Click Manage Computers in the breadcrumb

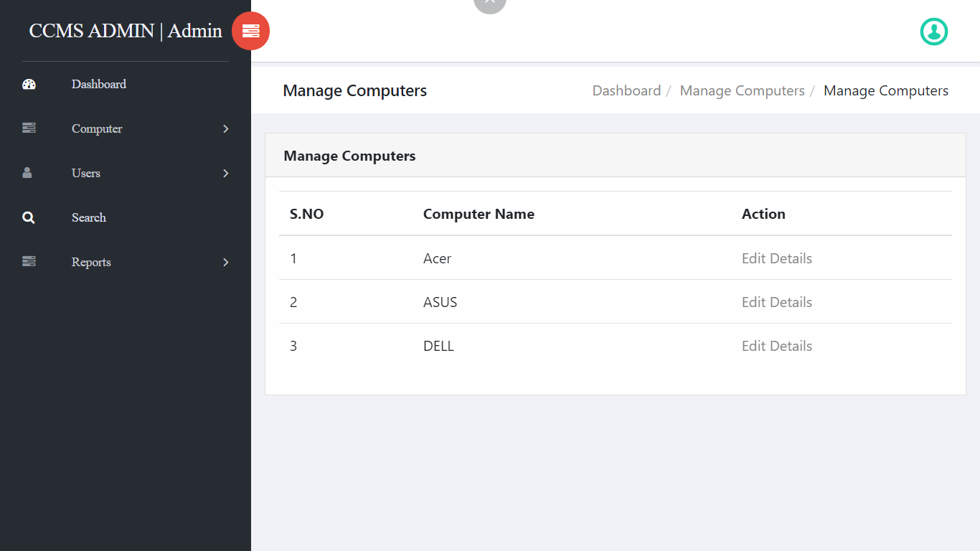tap(742, 90)
